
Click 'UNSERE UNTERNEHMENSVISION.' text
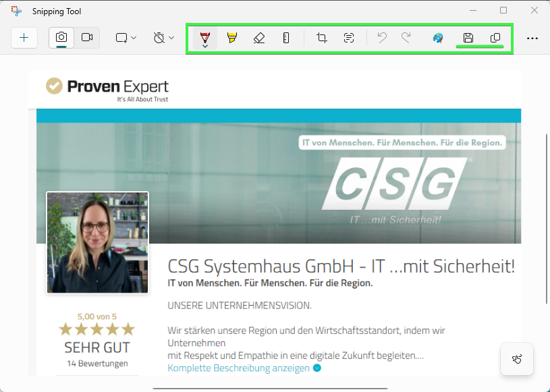pos(240,306)
